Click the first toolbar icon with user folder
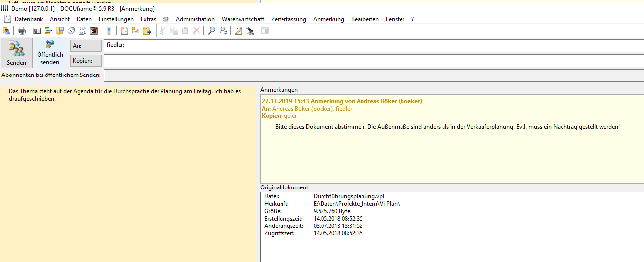The image size is (644, 262). 6,31
